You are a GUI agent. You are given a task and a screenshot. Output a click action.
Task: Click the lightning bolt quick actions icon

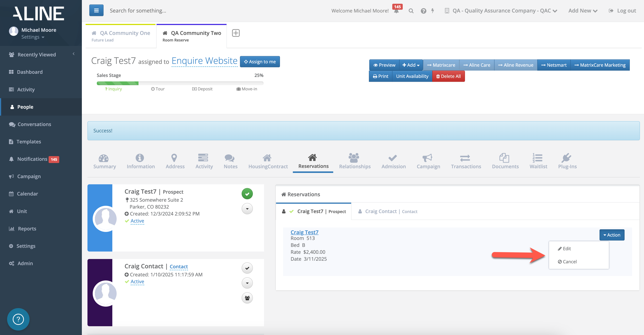tap(433, 11)
